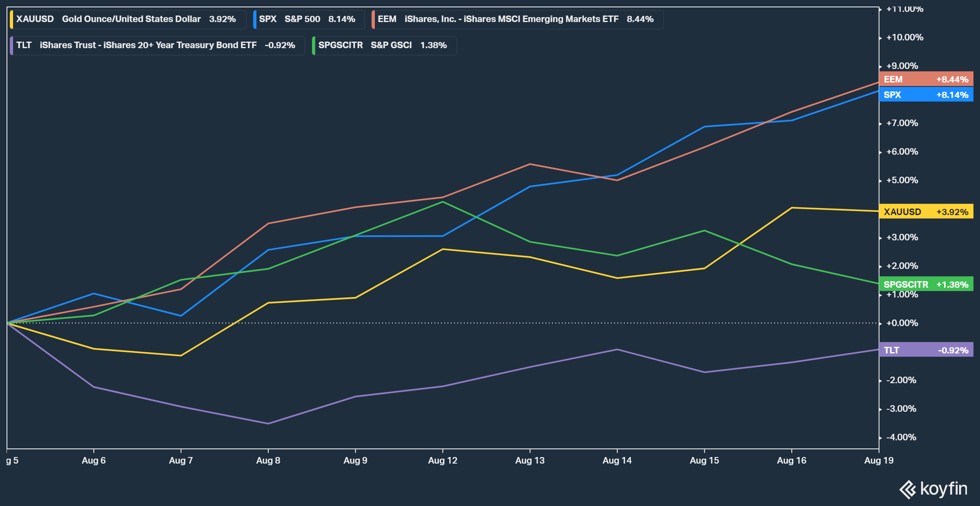Viewport: 980px width, 506px height.
Task: Click the XAUUSD +3.92% axis label
Action: tap(926, 212)
